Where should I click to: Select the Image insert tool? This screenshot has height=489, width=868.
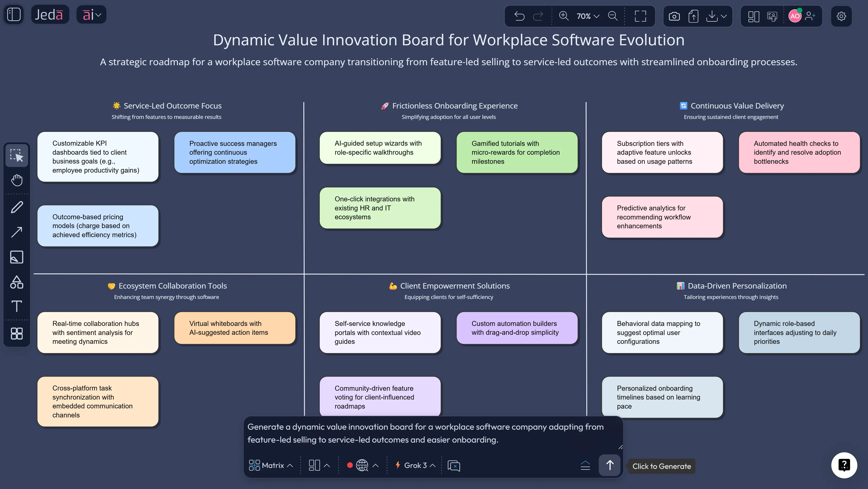point(17,257)
